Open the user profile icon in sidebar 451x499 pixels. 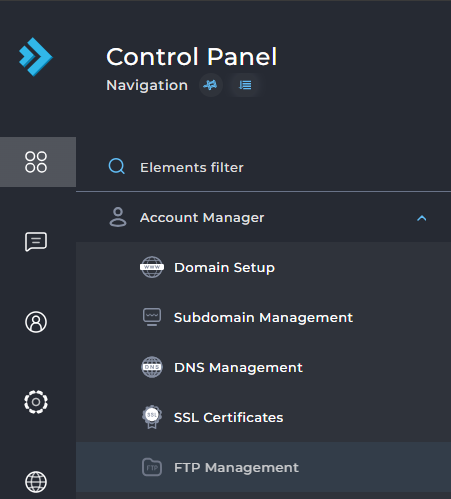tap(36, 322)
